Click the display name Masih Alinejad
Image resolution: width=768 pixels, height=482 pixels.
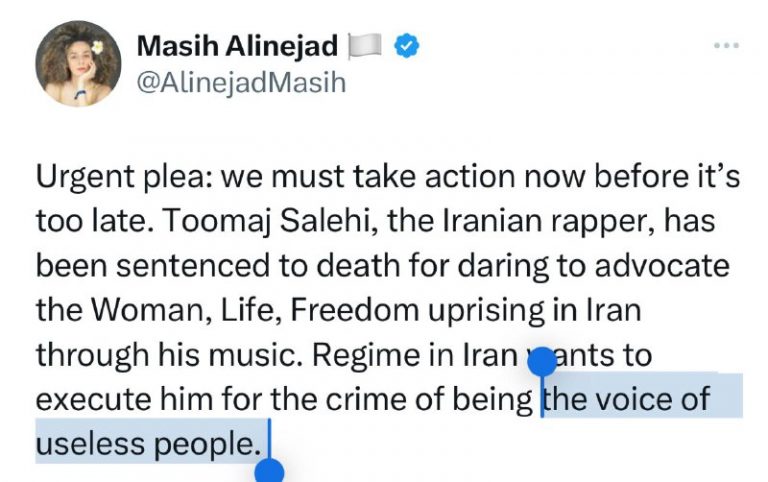click(238, 46)
